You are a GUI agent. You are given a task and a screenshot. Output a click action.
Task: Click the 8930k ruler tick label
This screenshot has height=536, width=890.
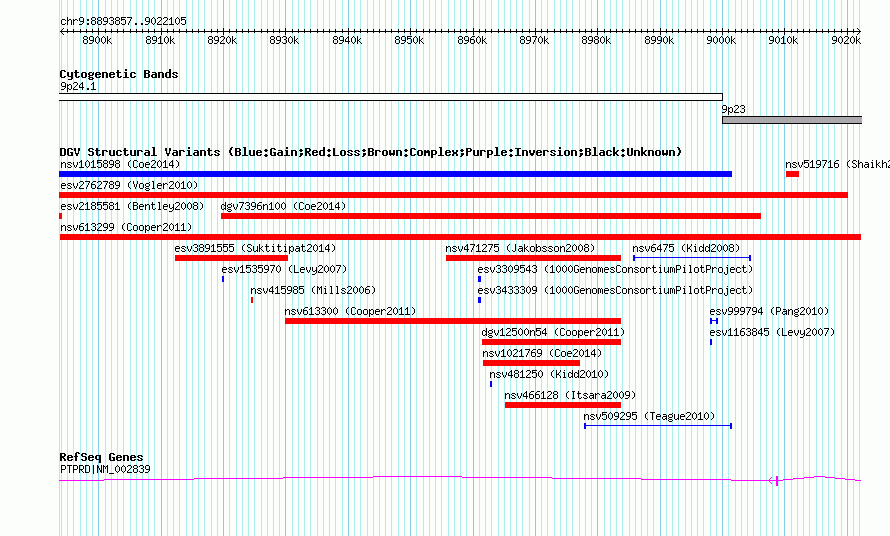pyautogui.click(x=284, y=40)
